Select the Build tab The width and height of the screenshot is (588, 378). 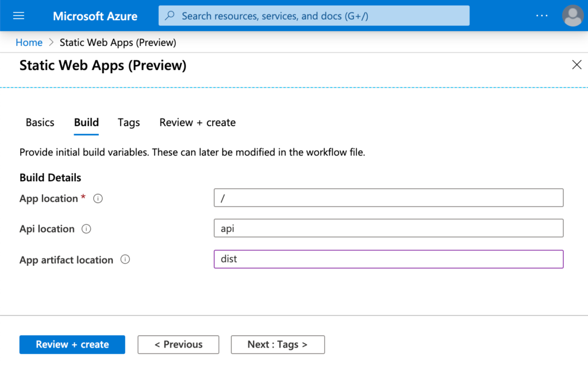pyautogui.click(x=86, y=123)
